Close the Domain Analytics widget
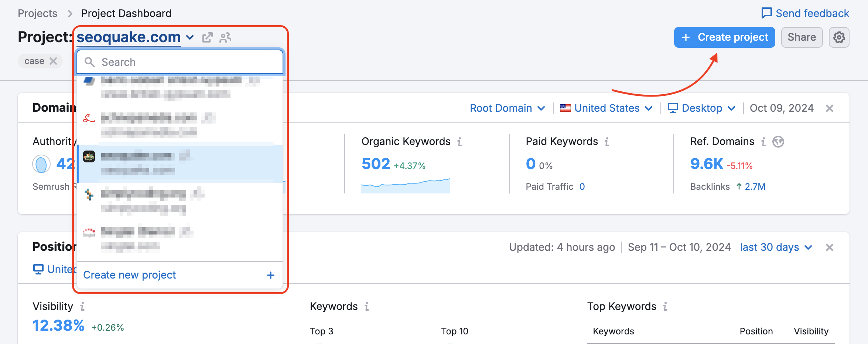Screen dimensions: 868x344 [x=830, y=108]
